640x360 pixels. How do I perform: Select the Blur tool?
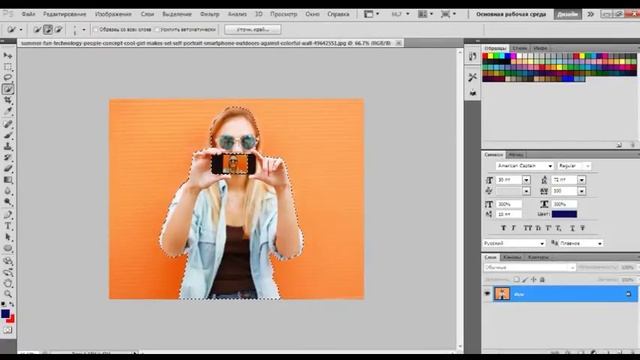click(x=8, y=191)
